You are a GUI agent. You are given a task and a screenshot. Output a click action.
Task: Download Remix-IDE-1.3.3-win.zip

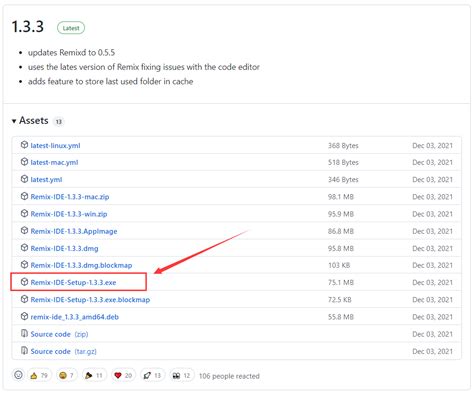point(69,214)
